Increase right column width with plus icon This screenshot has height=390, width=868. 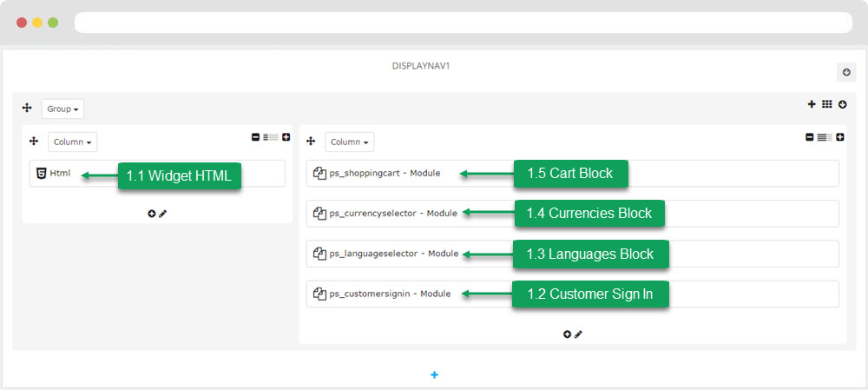coord(840,136)
